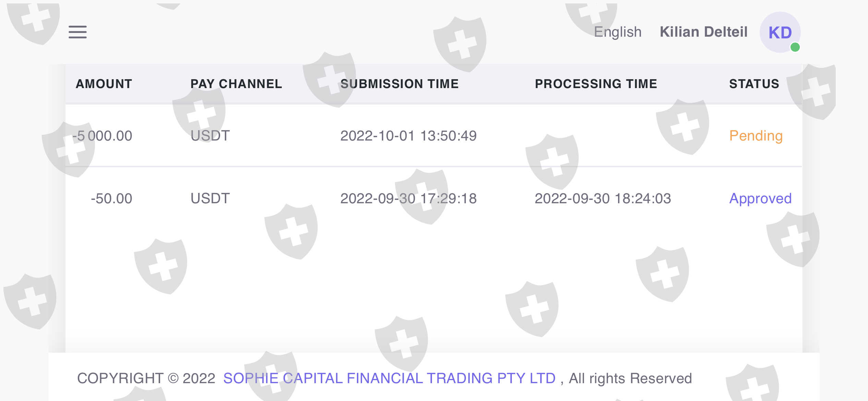Select the Pending status label
868x401 pixels.
pos(756,136)
